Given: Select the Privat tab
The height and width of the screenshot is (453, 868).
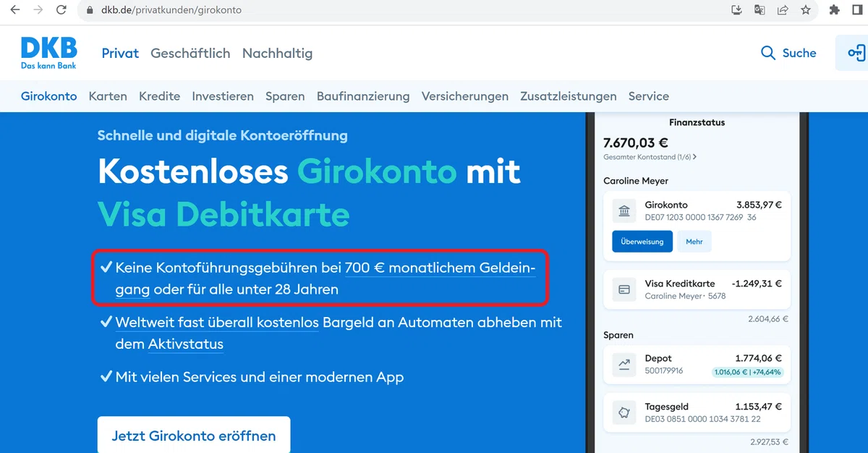Looking at the screenshot, I should click(120, 53).
